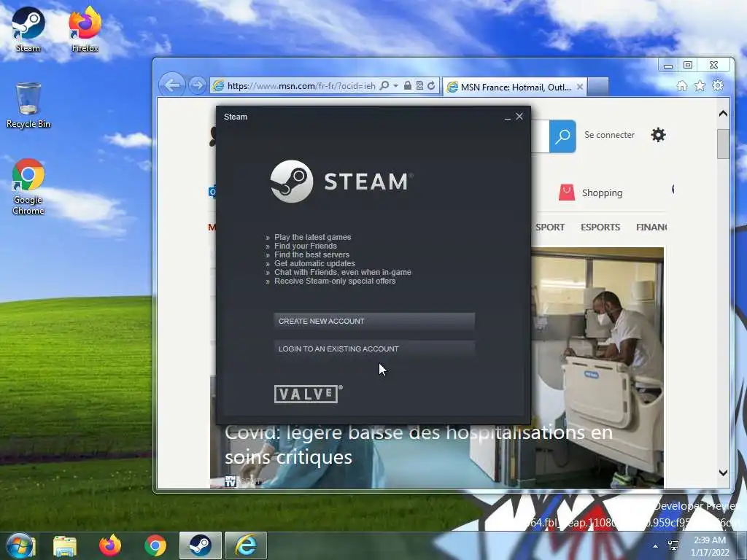Launch Chrome from the taskbar
Viewport: 747px width, 560px height.
pos(155,545)
